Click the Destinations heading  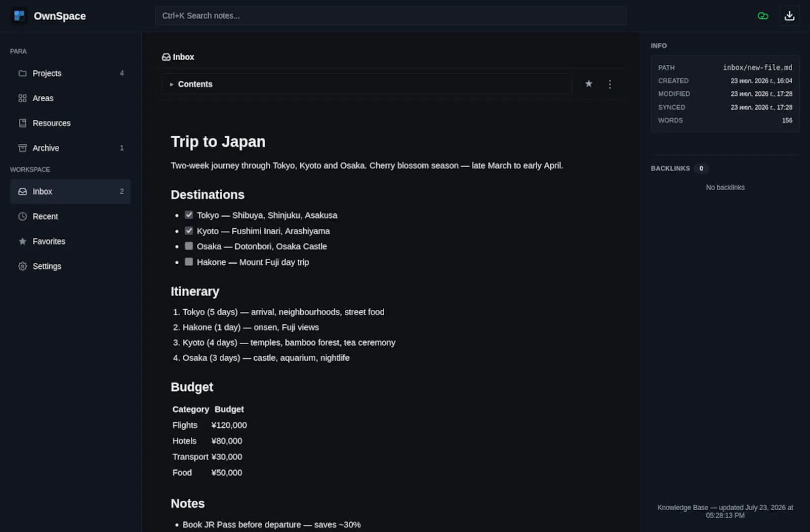pos(207,195)
